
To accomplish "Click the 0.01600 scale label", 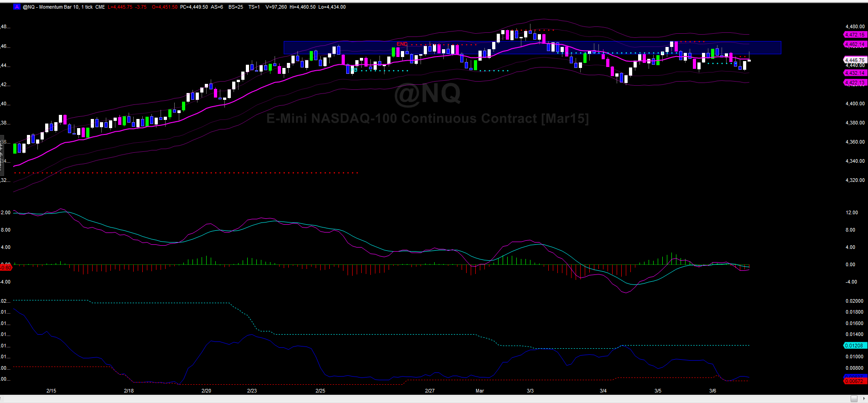I will pyautogui.click(x=854, y=323).
